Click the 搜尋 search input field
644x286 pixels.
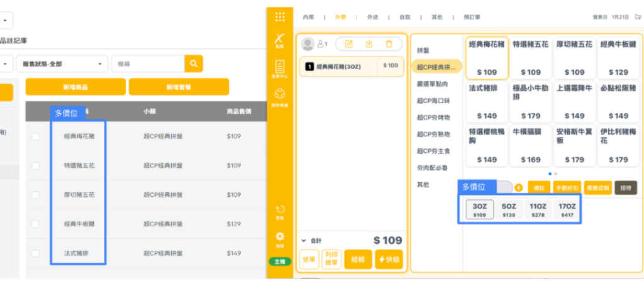[x=148, y=63]
